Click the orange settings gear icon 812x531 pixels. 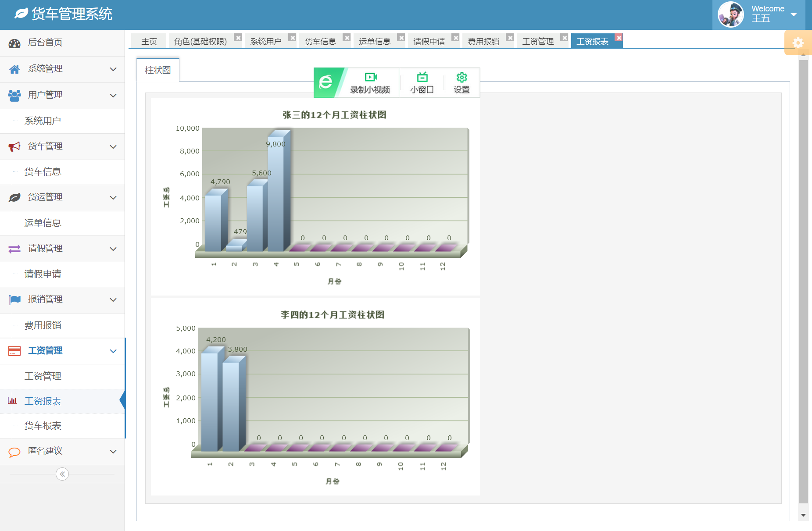point(798,43)
